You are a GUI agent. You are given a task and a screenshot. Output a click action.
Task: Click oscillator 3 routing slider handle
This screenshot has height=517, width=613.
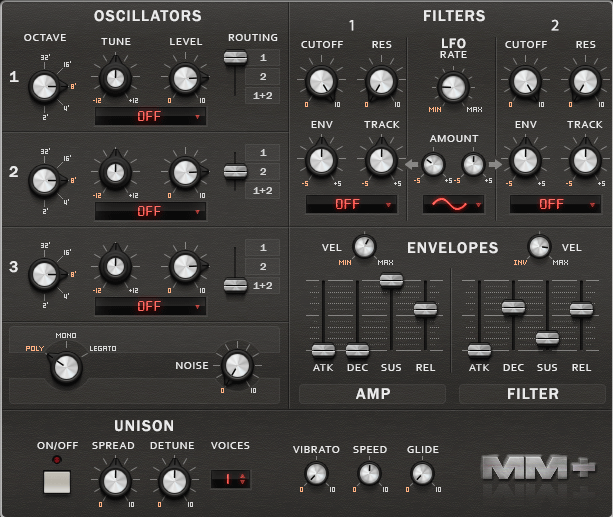[235, 285]
